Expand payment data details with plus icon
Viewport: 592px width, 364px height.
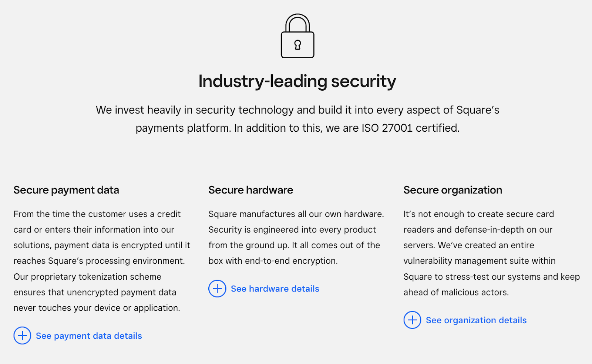tap(22, 336)
